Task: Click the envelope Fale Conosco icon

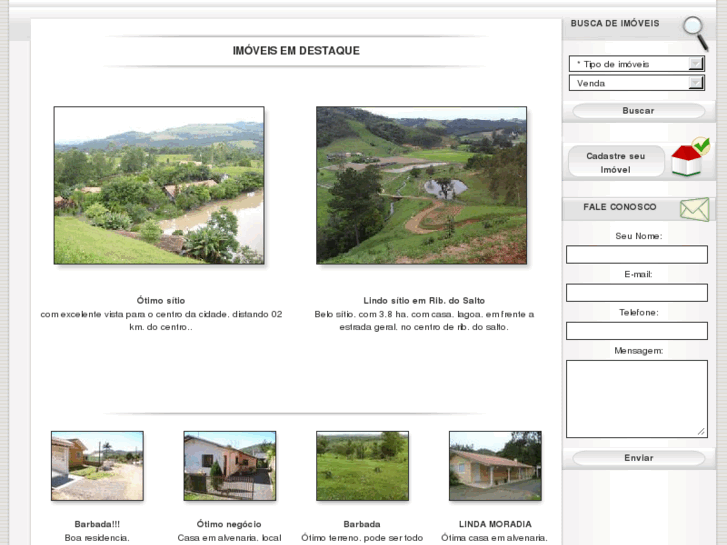Action: point(695,209)
